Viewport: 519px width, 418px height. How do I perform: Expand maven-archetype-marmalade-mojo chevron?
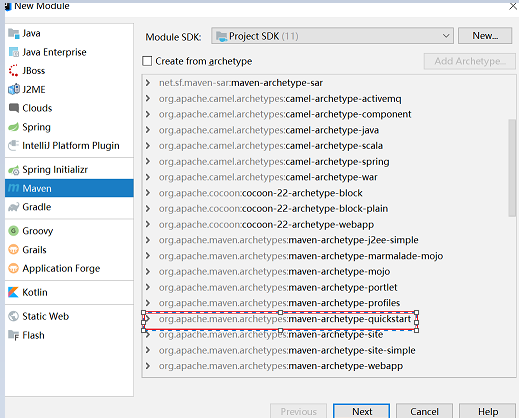[148, 256]
